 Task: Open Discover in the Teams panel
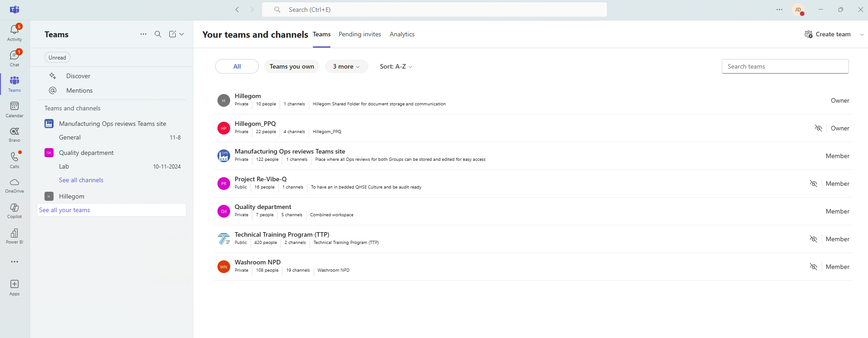[x=78, y=76]
